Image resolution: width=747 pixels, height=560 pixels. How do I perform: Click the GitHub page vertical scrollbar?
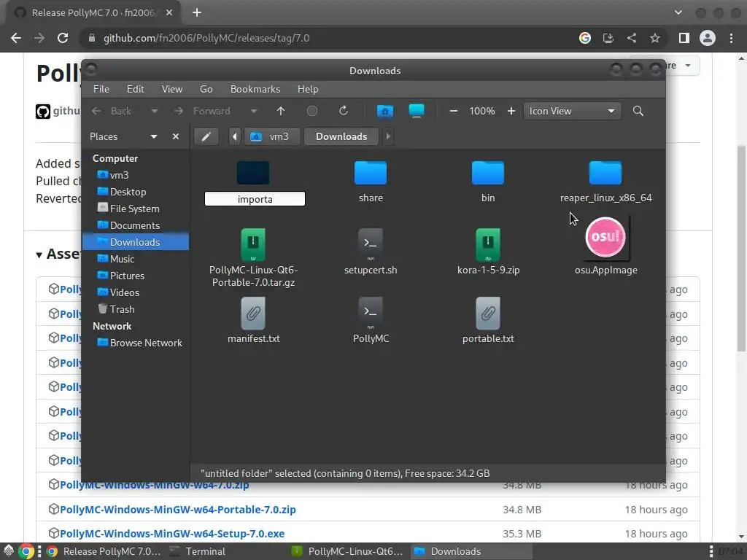pyautogui.click(x=741, y=248)
